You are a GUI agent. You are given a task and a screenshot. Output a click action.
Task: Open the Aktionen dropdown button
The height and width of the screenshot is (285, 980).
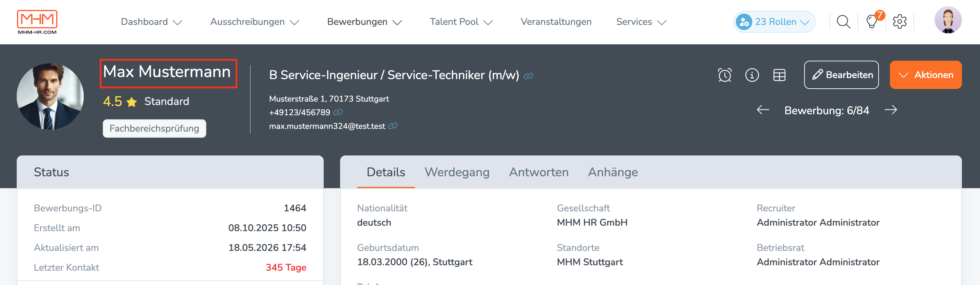point(926,75)
